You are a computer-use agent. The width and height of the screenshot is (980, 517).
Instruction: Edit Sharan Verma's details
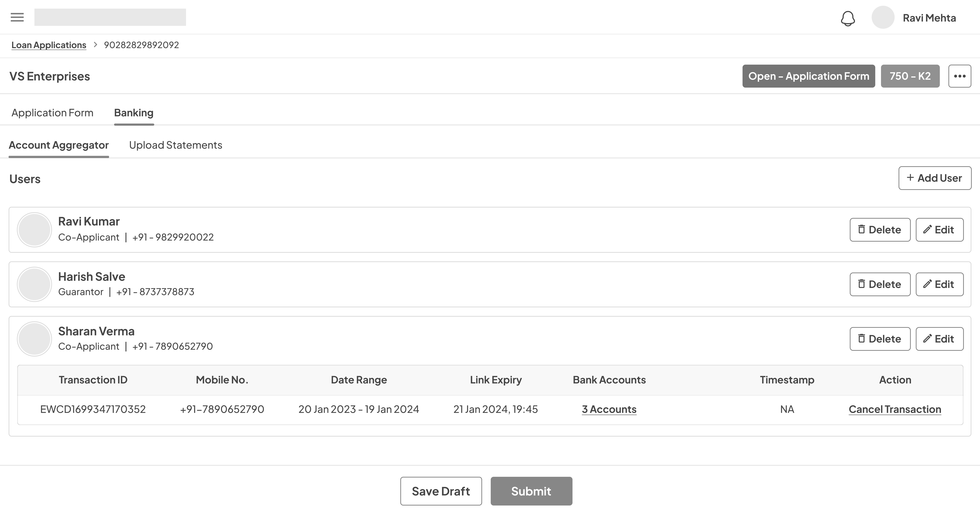coord(939,339)
